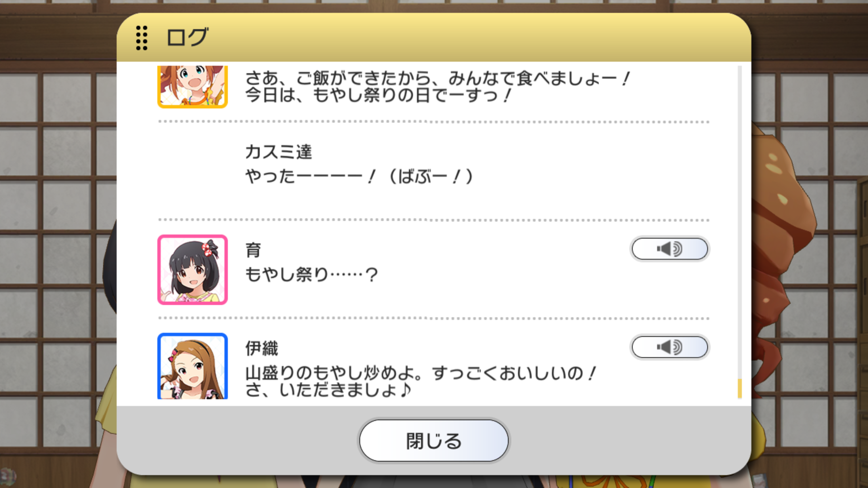Play 伊織's voice line with speaker icon
The height and width of the screenshot is (488, 868).
click(670, 347)
